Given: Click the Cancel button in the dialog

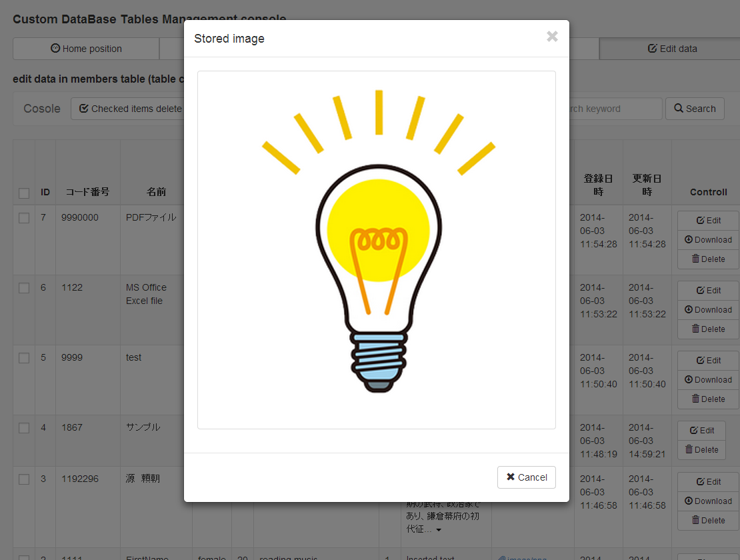Looking at the screenshot, I should click(x=526, y=477).
